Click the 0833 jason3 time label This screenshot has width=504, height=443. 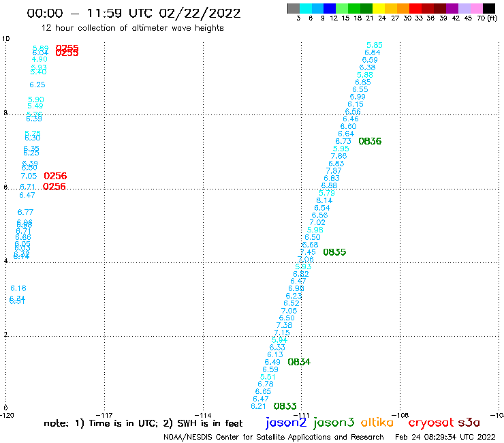(285, 406)
